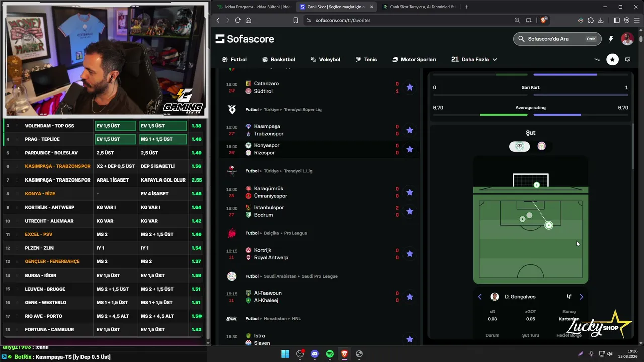Select the first team's shot map toggle
Image resolution: width=644 pixels, height=362 pixels.
pos(520,146)
